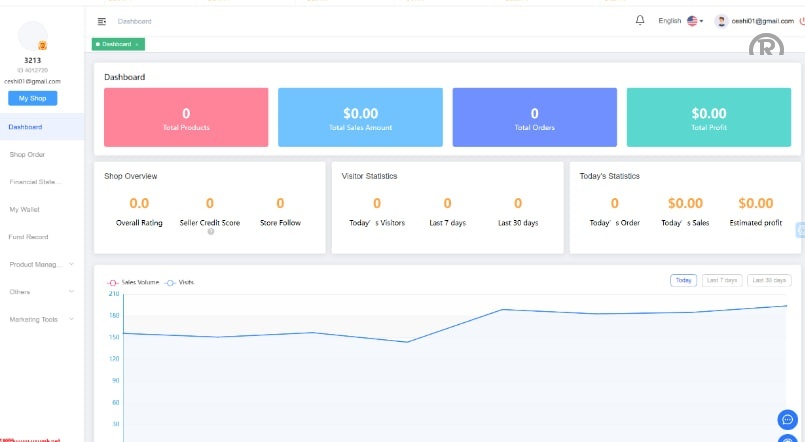Open notifications via the bell icon
The width and height of the screenshot is (805, 442).
[x=640, y=20]
